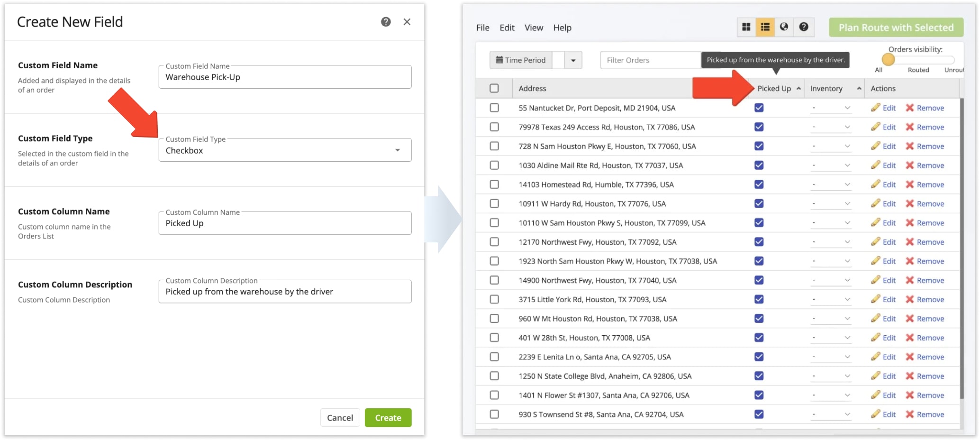Image resolution: width=980 pixels, height=441 pixels.
Task: Remove X icon for 79978 Texas 249 Access Rd
Action: click(x=910, y=127)
